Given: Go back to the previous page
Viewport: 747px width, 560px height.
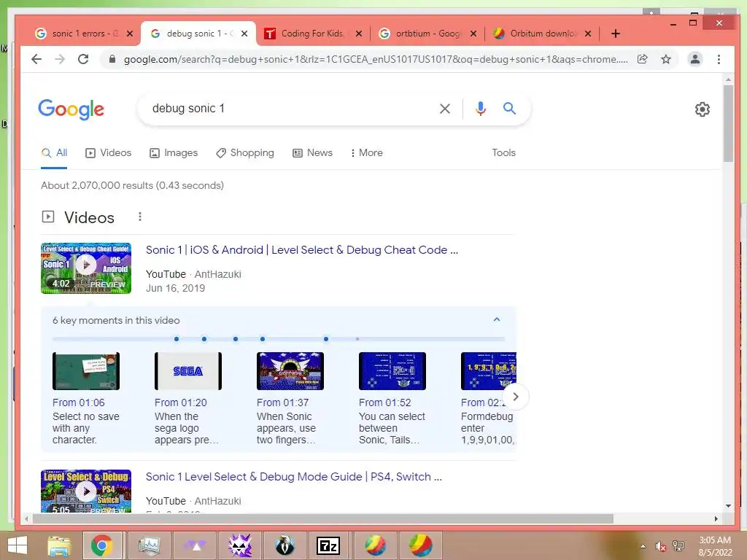Looking at the screenshot, I should coord(36,59).
